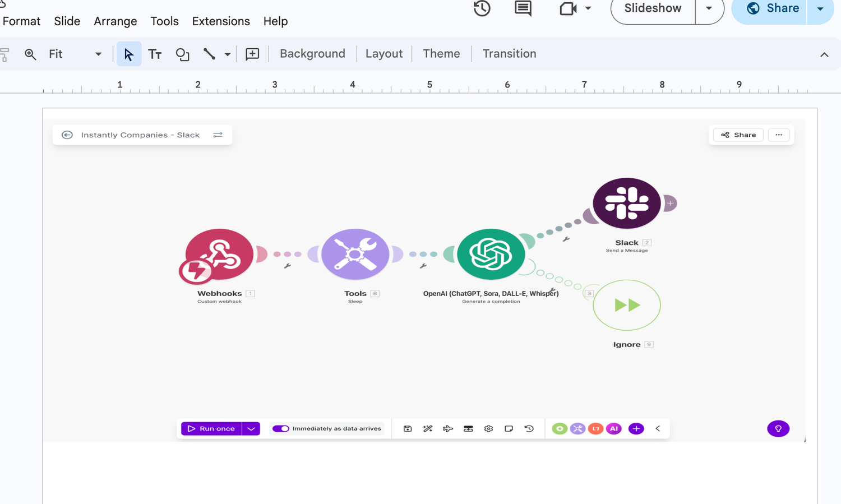The image size is (841, 504).
Task: Click the magic wand auto-align icon
Action: point(428,429)
